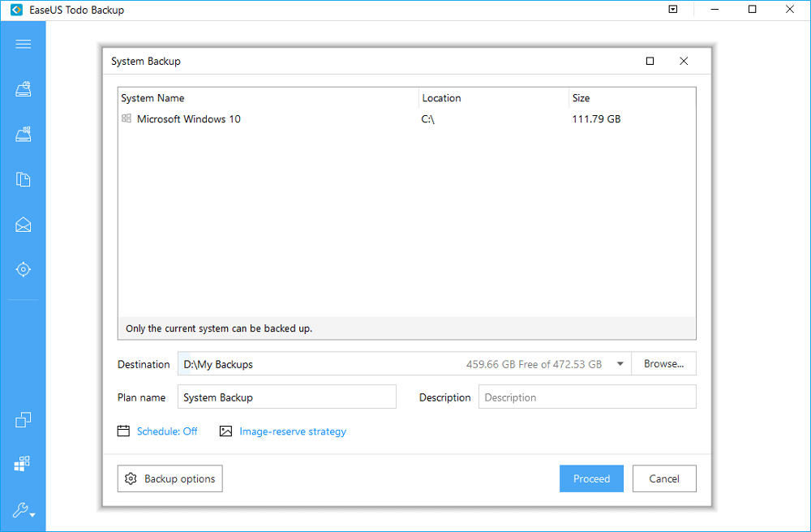Expand the Tools wrench menu
The image size is (811, 532).
(x=24, y=510)
